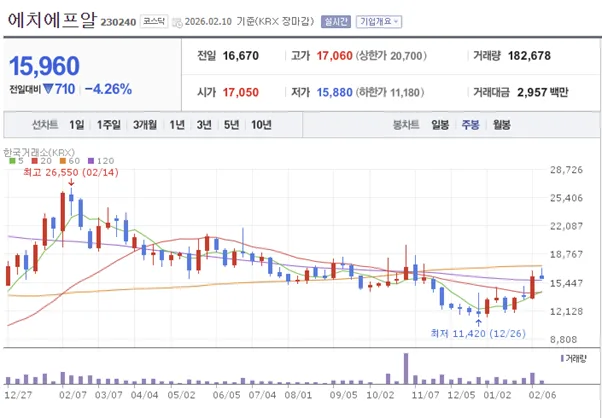Click the tallest volume bar near 11/07
This screenshot has width=602, height=418.
point(406,369)
